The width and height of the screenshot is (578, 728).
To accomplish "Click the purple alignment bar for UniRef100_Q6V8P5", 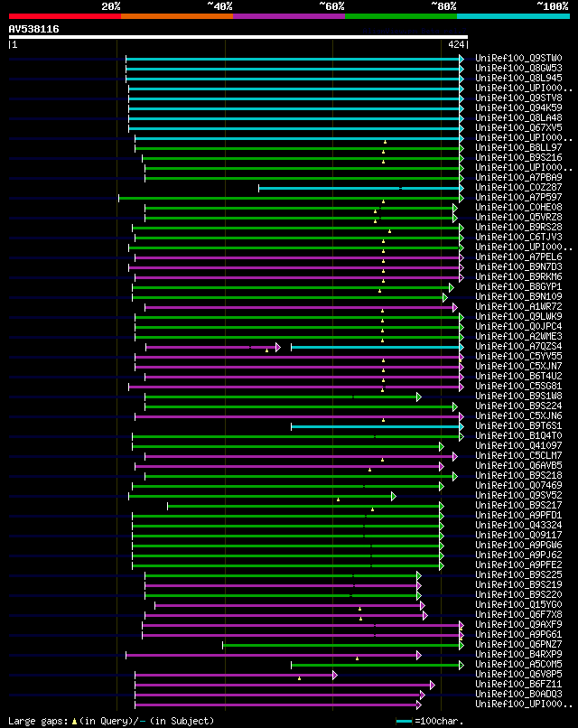I will (236, 675).
